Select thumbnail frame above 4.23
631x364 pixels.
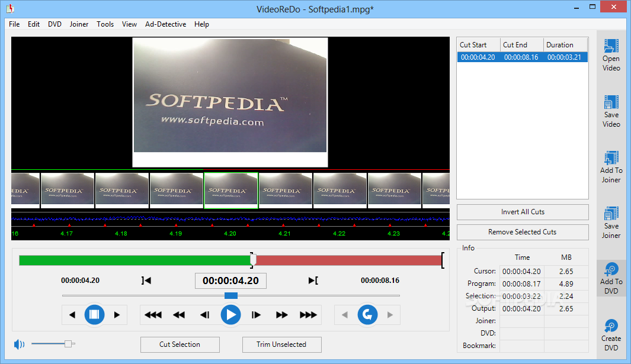pyautogui.click(x=395, y=191)
